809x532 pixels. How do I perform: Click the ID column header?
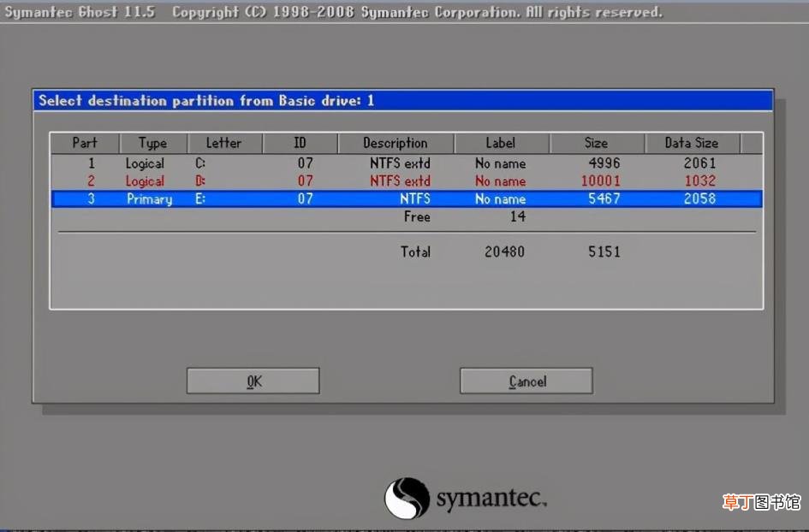(x=300, y=143)
